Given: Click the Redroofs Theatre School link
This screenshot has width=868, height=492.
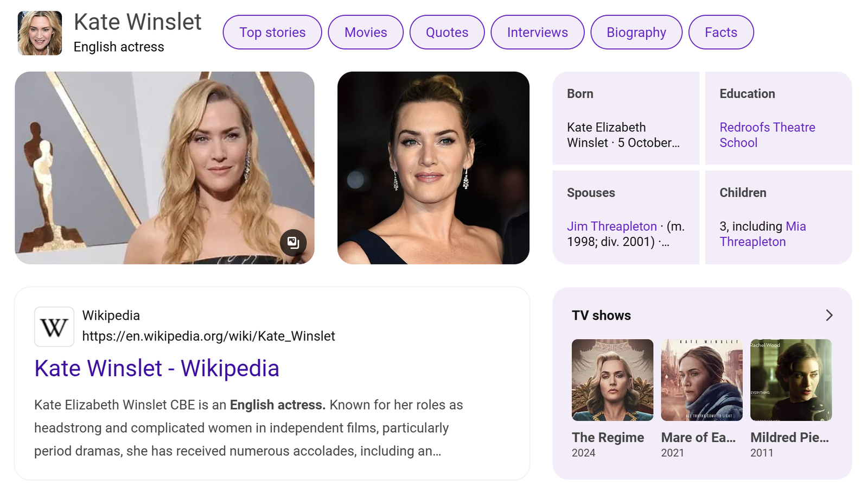Looking at the screenshot, I should (x=767, y=135).
